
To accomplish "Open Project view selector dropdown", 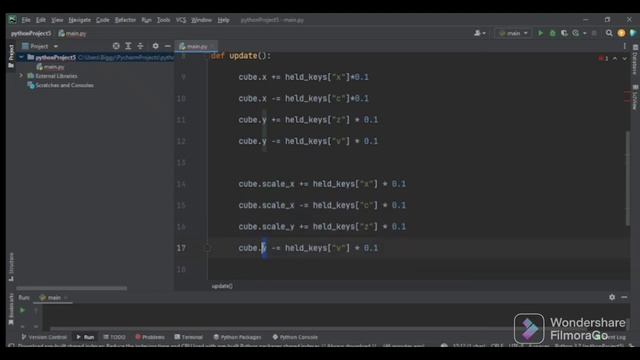I will point(40,46).
